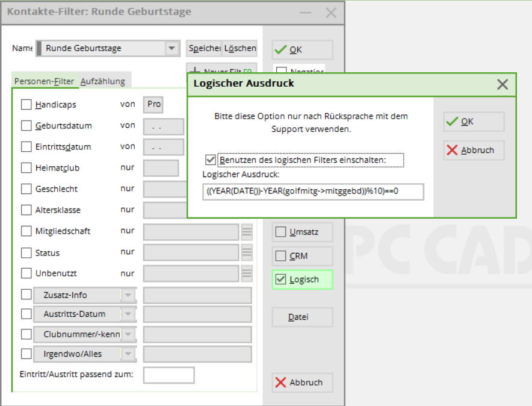Close the Kontakte-Filter window
The image size is (532, 406).
click(331, 13)
